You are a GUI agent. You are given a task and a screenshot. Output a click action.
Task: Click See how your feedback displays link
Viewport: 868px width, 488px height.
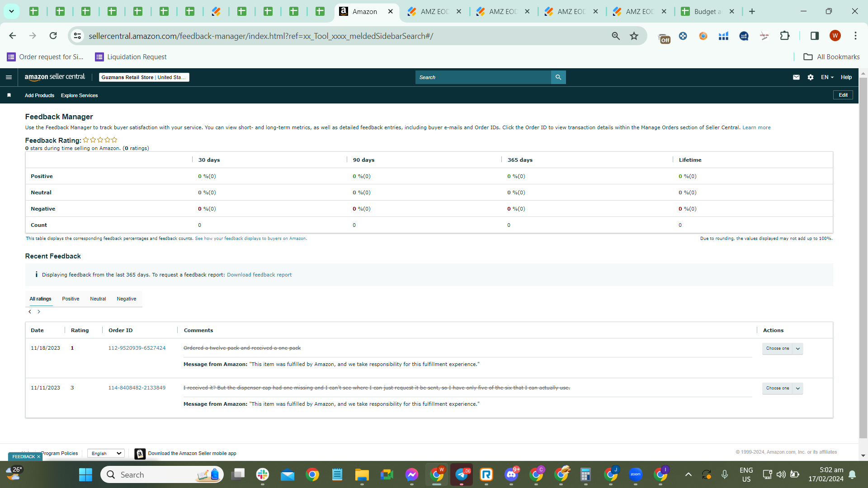coord(250,239)
